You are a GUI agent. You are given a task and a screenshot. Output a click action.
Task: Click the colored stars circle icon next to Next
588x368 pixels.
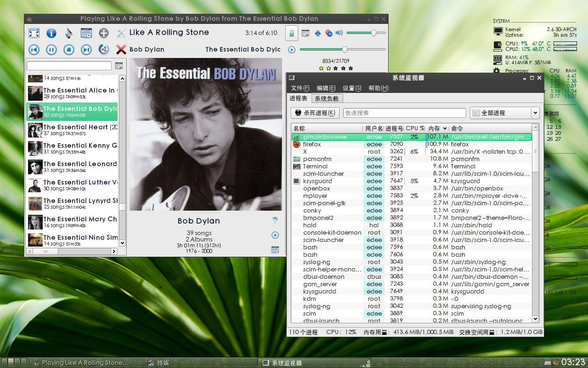[x=104, y=50]
